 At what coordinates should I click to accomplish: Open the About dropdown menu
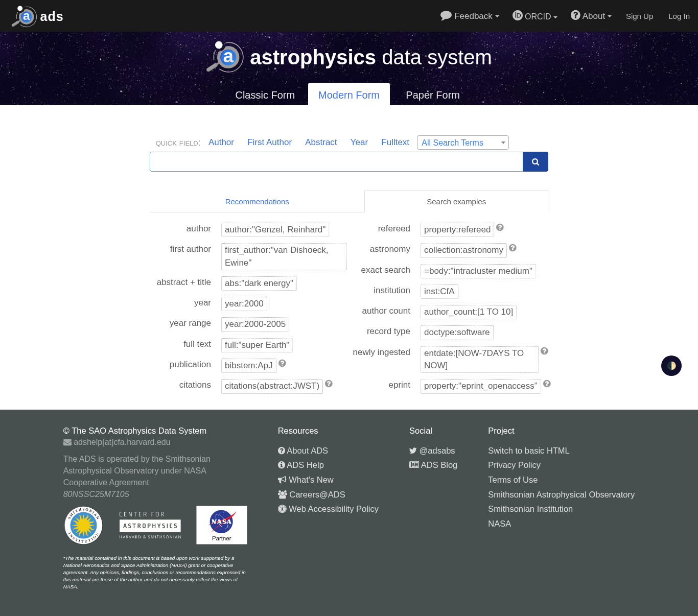tap(591, 16)
